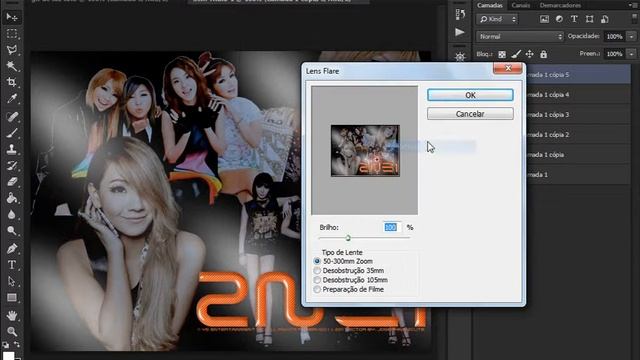This screenshot has width=640, height=360.
Task: Open the Preenchimento fill slider arrow
Action: pyautogui.click(x=631, y=54)
